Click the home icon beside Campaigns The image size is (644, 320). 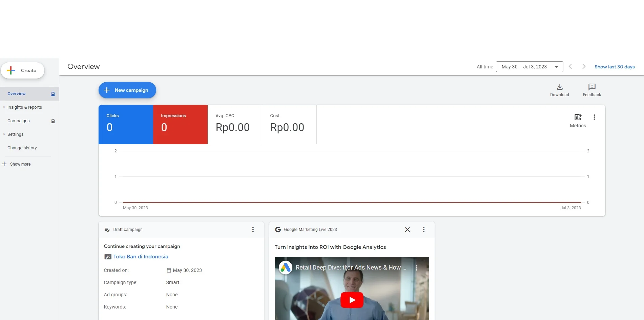pos(53,121)
